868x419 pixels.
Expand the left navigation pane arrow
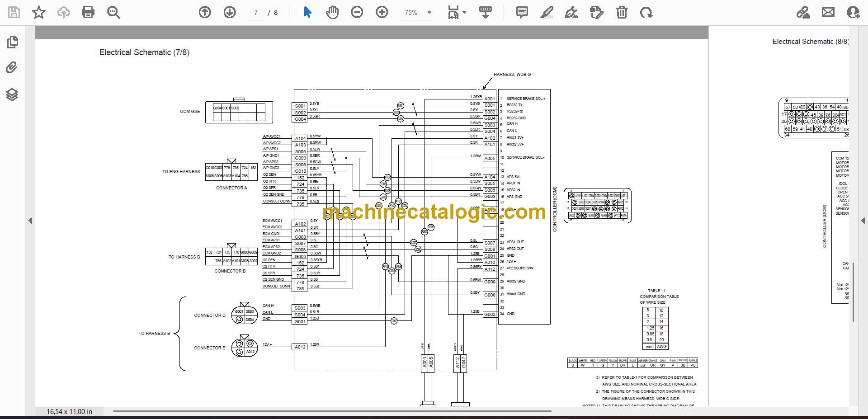click(x=30, y=221)
